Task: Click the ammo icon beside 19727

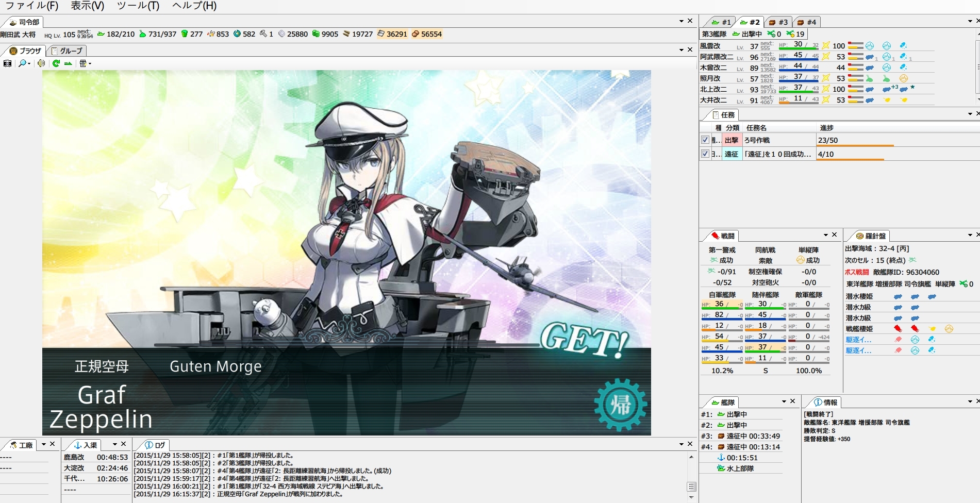Action: 346,34
